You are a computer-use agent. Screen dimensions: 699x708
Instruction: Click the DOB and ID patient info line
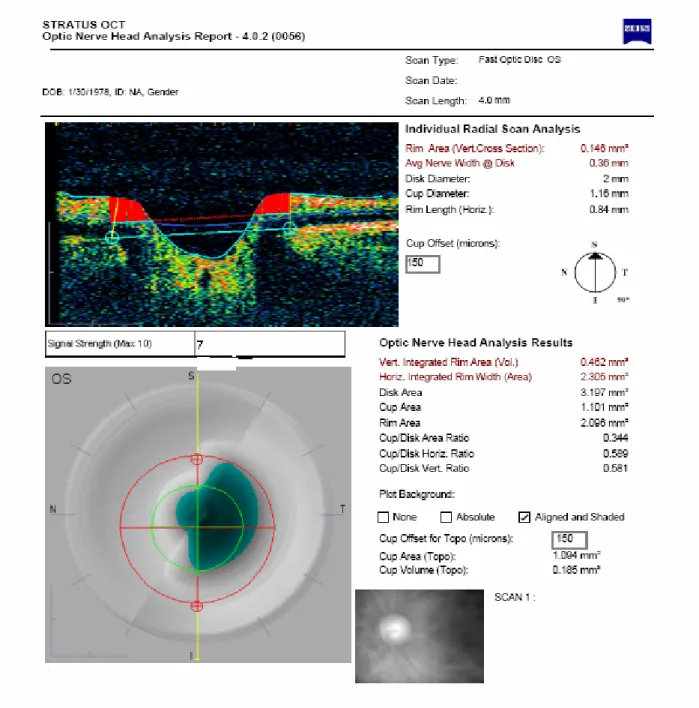coord(110,92)
